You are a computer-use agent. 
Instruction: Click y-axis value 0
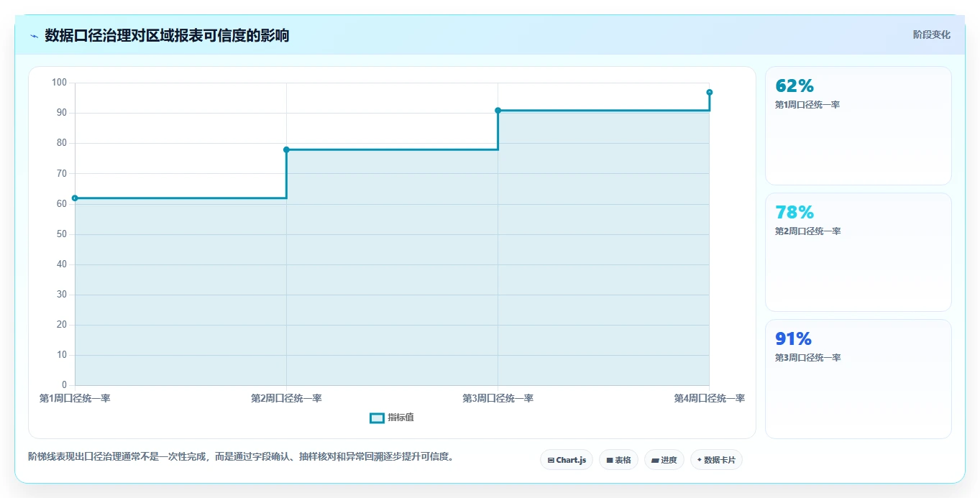pos(64,385)
